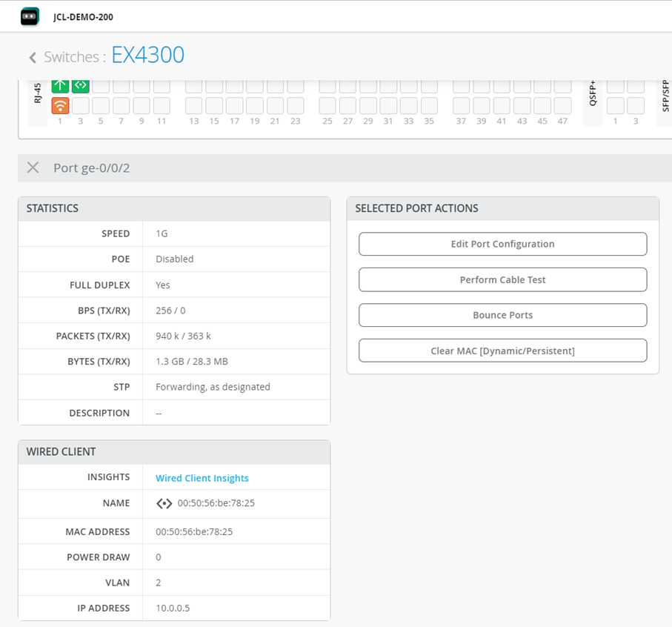Dismiss the Port ge-0/0/2 panel with X
This screenshot has height=627, width=672.
(33, 167)
